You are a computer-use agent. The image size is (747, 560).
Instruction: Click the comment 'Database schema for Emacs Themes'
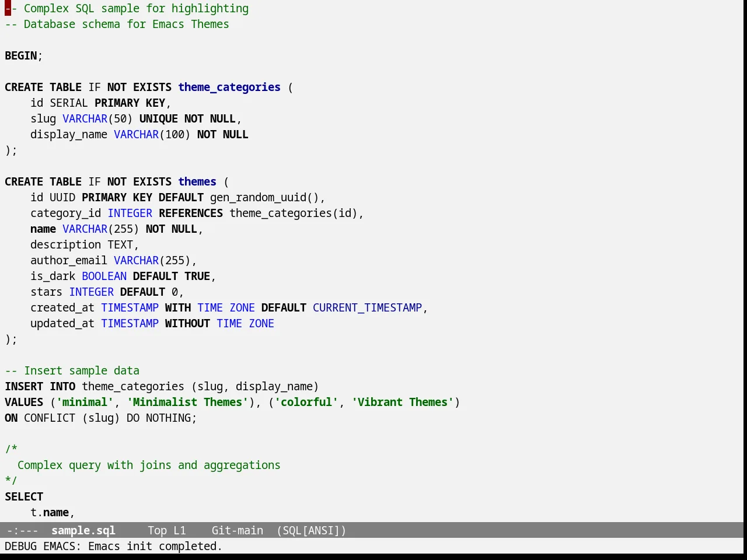tap(126, 24)
